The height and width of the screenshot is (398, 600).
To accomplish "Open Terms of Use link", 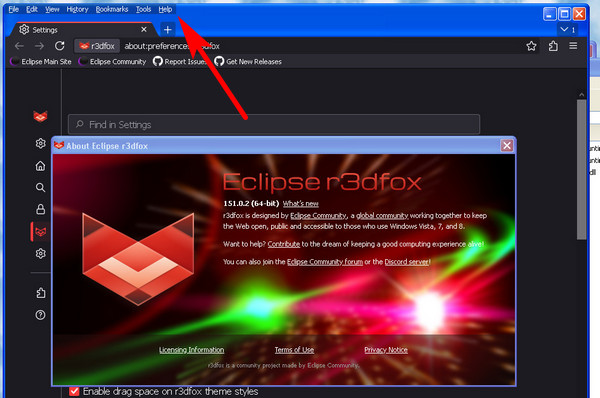I will (294, 350).
